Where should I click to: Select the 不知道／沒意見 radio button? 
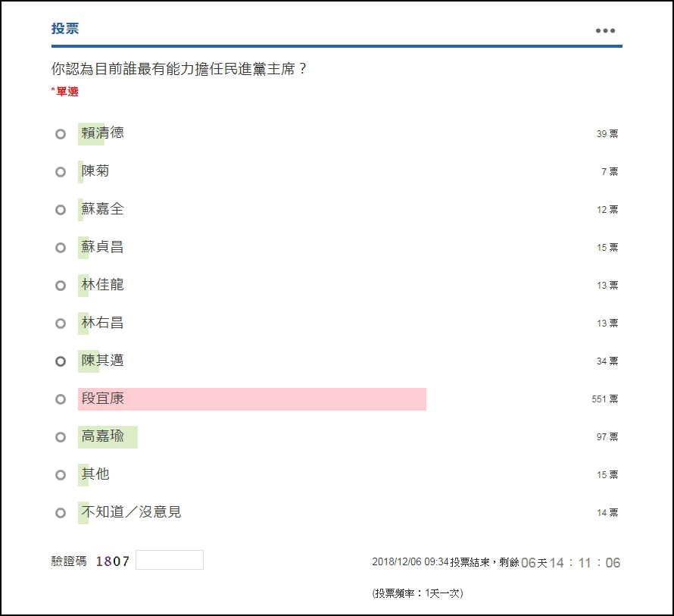coord(61,513)
